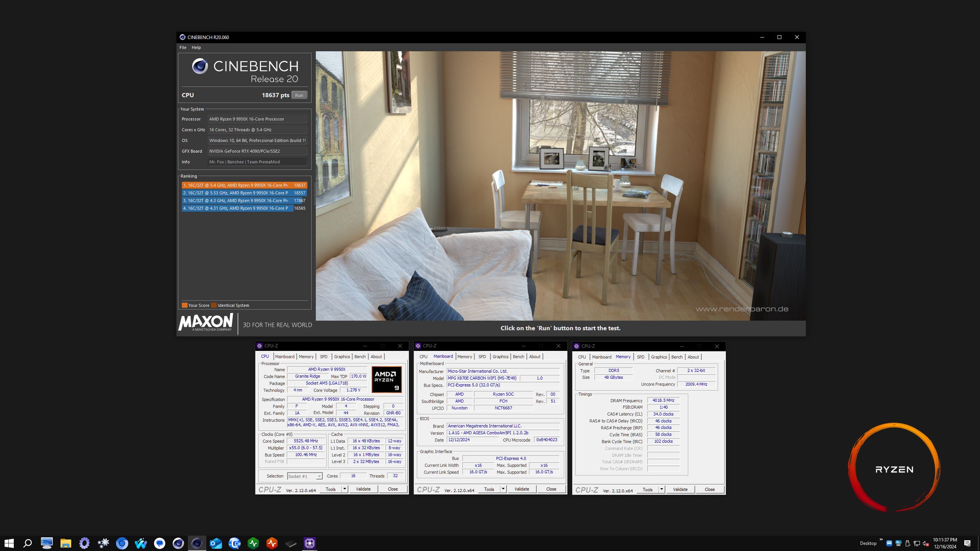Open the computer monitor taskbar icon
Image resolution: width=980 pixels, height=551 pixels.
(x=47, y=543)
